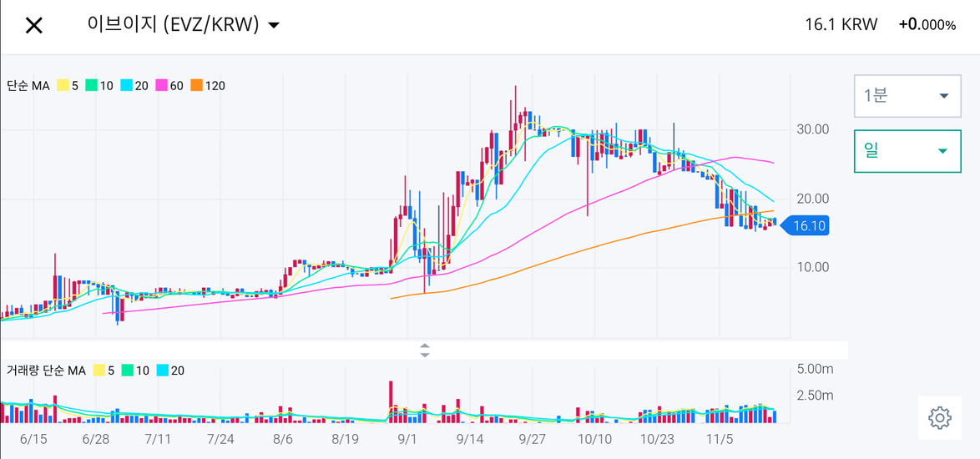Click the yellow MA 5 swatch in price legend
The width and height of the screenshot is (980, 459).
click(x=63, y=86)
